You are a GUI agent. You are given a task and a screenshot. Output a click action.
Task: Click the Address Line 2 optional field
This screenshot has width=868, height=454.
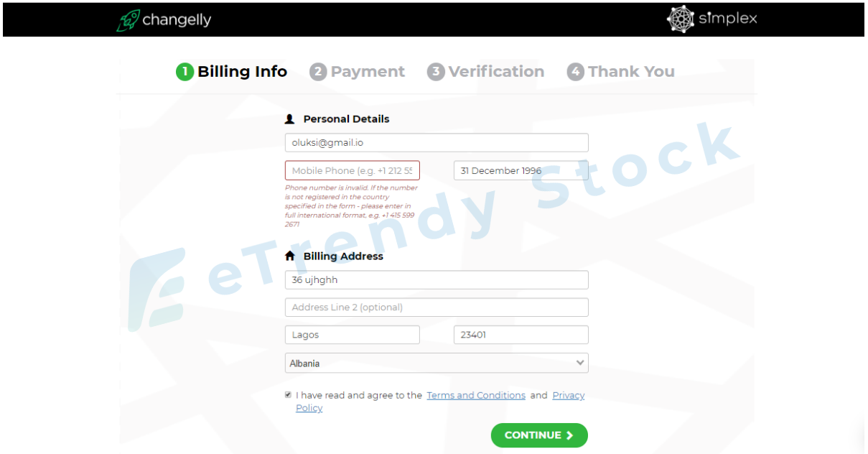(437, 307)
